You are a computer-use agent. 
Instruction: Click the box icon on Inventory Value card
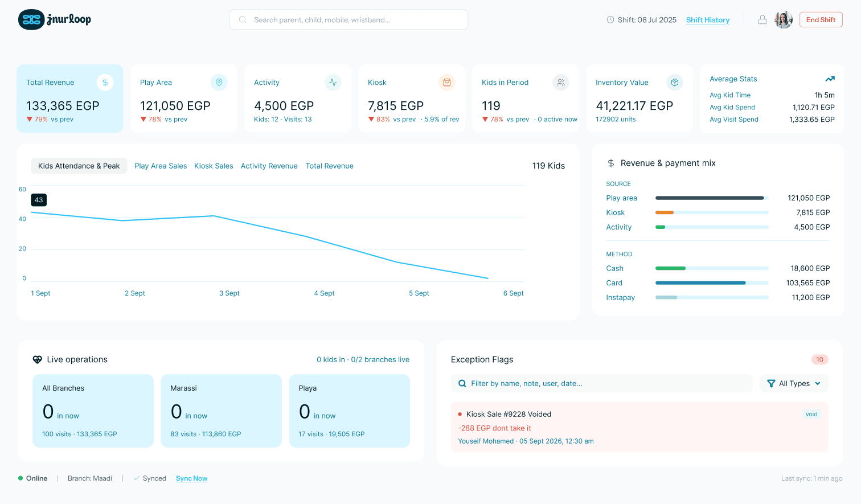pyautogui.click(x=675, y=83)
